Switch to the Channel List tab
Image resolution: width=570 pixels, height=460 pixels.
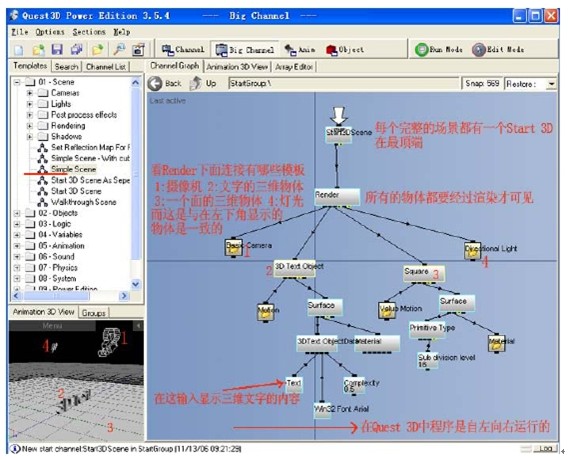tap(105, 67)
